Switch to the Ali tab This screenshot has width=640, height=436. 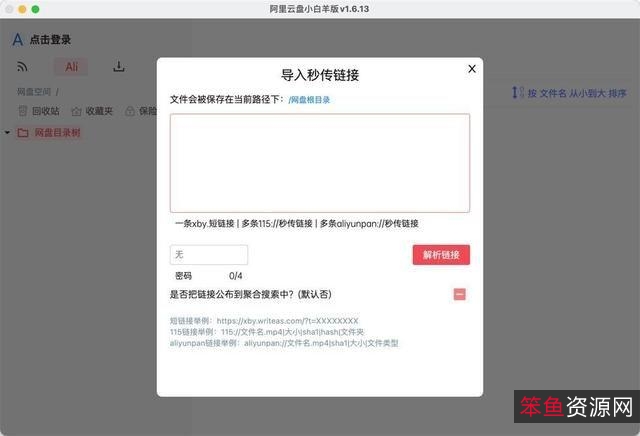point(71,67)
